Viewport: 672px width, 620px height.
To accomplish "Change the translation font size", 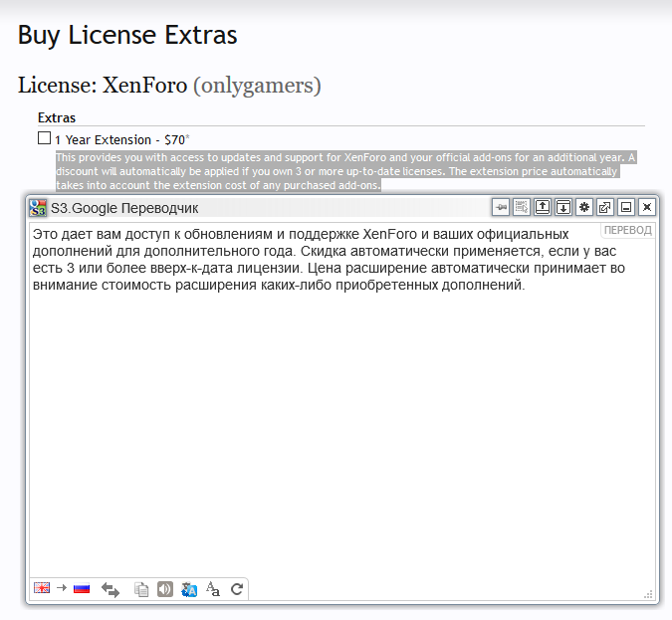I will (213, 589).
